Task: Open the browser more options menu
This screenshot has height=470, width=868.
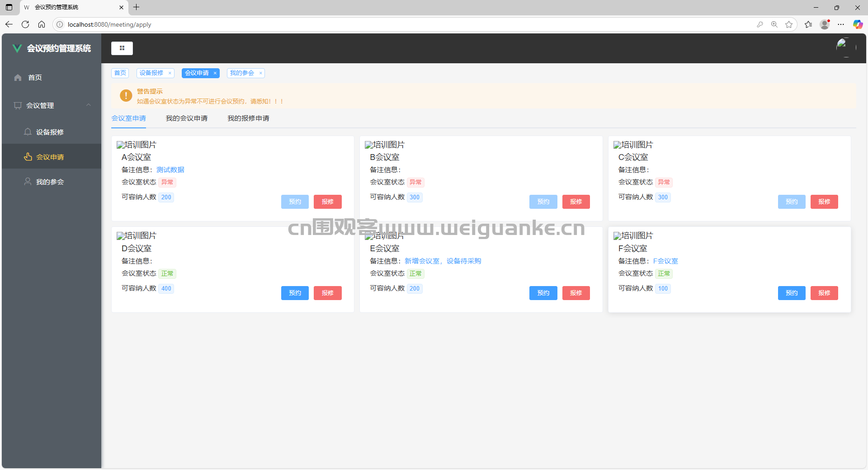Action: [841, 24]
